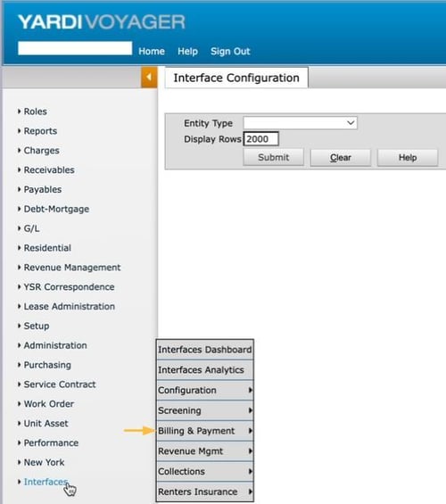Focus the white search box in header
This screenshot has width=446, height=504.
click(x=75, y=48)
